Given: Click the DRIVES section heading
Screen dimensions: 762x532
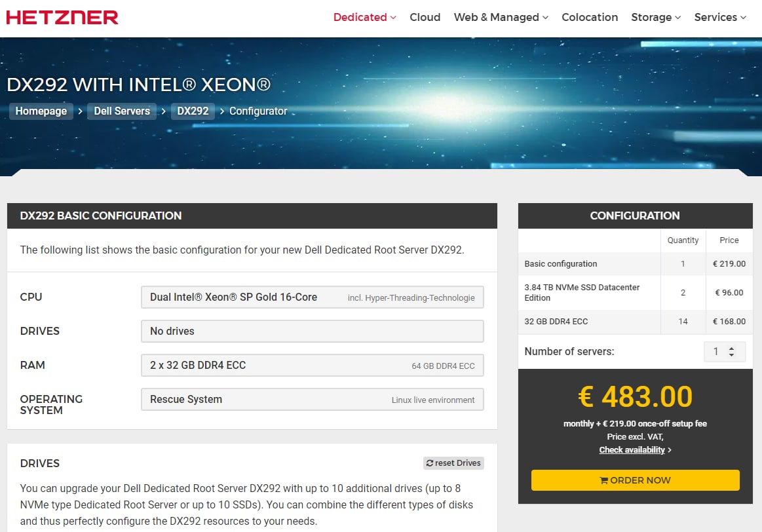Looking at the screenshot, I should 40,463.
